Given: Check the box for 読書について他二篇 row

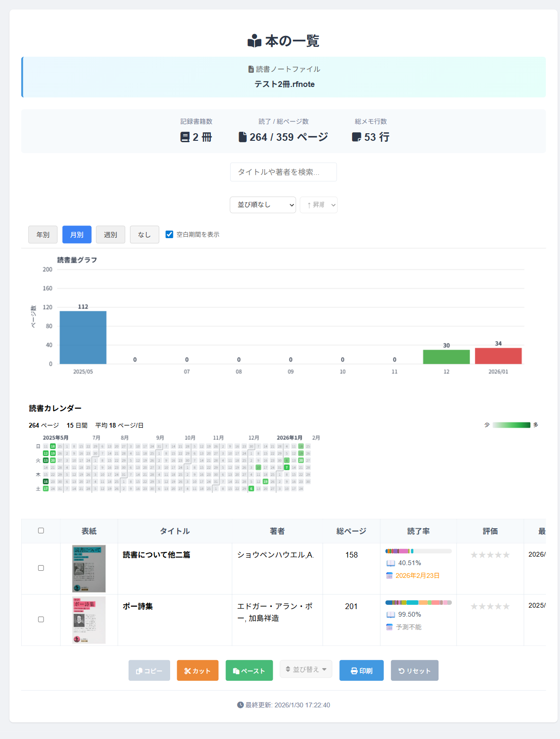Looking at the screenshot, I should click(x=41, y=568).
